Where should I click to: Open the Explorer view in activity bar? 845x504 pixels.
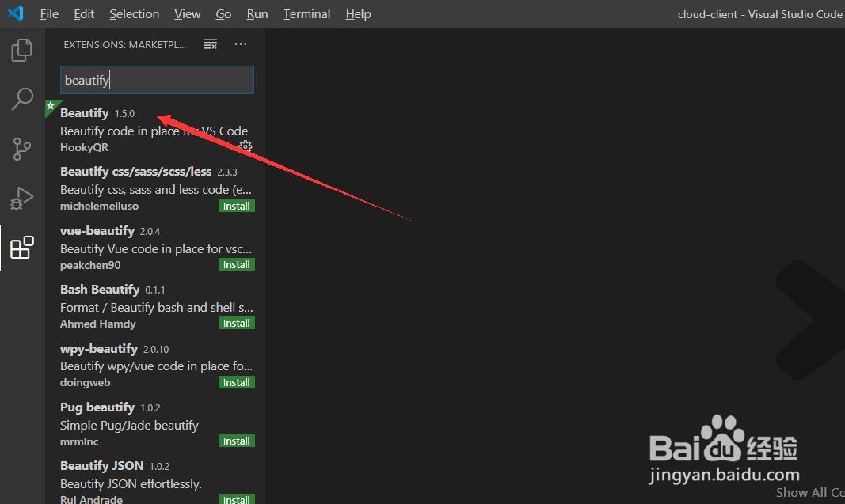(22, 50)
